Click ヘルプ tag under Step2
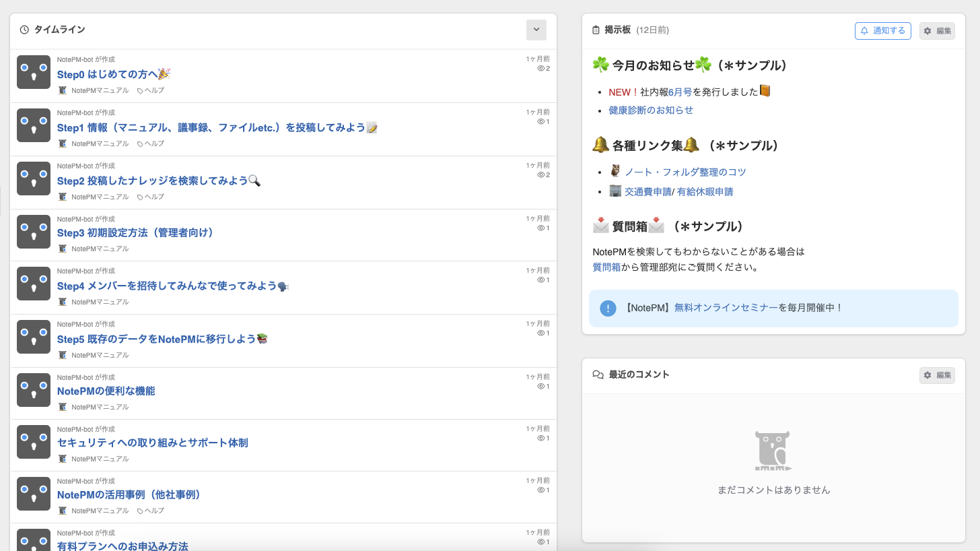Image resolution: width=980 pixels, height=551 pixels. click(x=151, y=197)
